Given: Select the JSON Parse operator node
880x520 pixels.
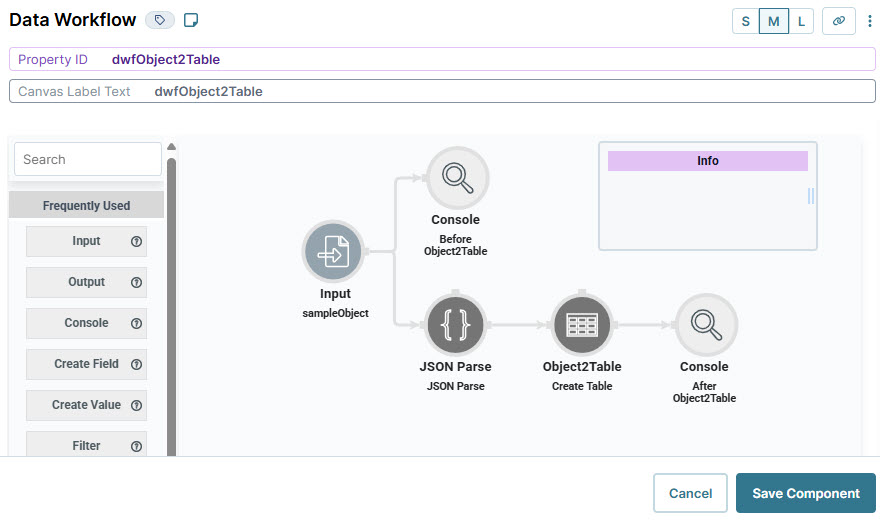Looking at the screenshot, I should point(455,325).
